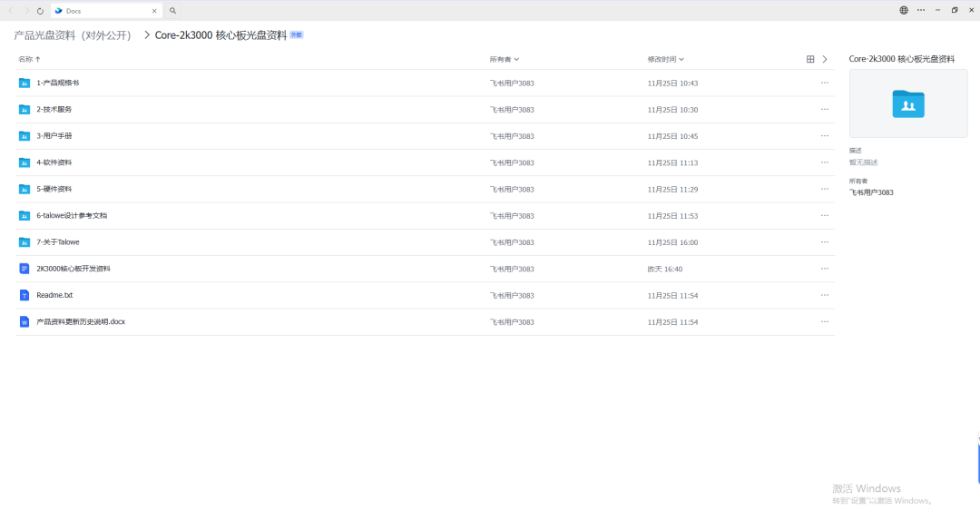Go to 产品光盘资料（对外公开）breadcrumb
The height and width of the screenshot is (531, 980).
[73, 35]
